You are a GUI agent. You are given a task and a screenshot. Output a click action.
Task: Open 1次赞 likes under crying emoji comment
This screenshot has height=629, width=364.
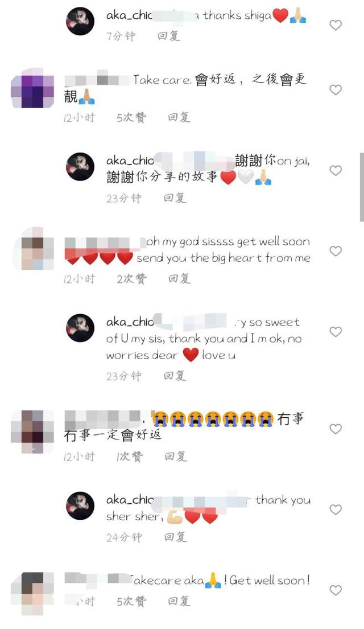(x=130, y=456)
